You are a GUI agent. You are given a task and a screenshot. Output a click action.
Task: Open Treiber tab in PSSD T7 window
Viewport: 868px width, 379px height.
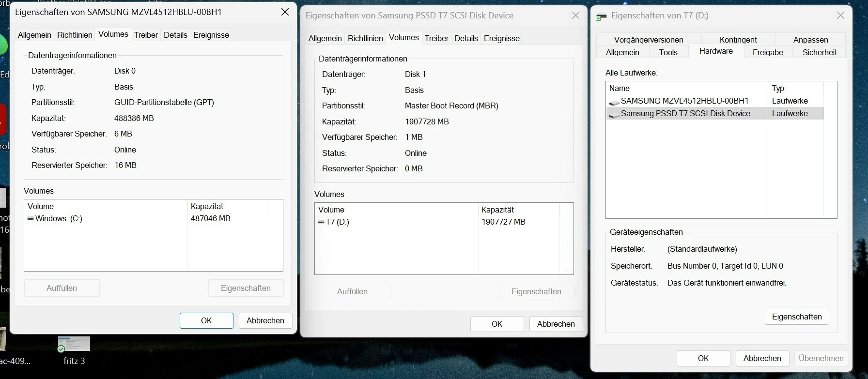coord(436,38)
